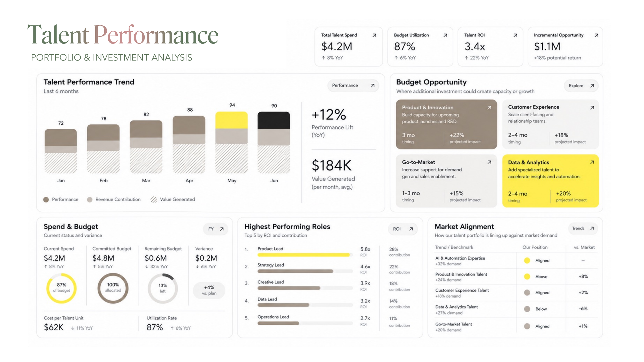This screenshot has width=644, height=362.
Task: Select the Jun bar in the trend chart
Action: (274, 142)
